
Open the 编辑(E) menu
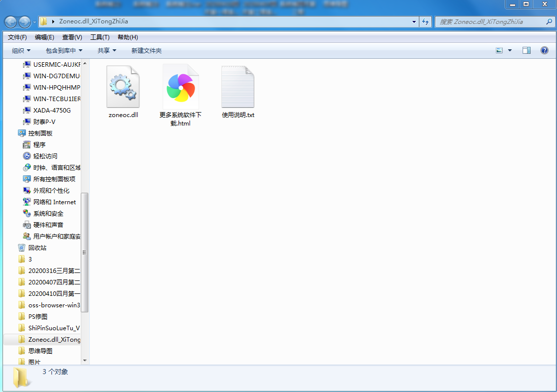tap(44, 37)
